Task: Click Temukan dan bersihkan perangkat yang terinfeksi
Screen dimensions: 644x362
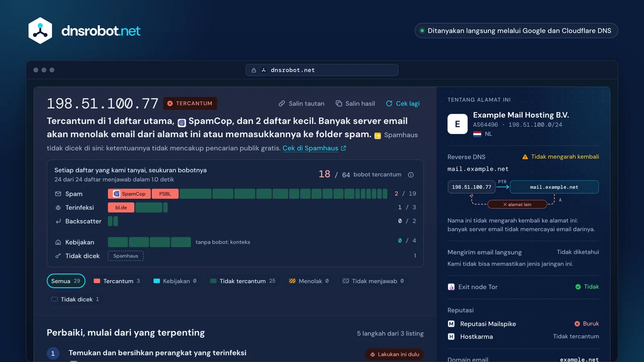Action: (157, 353)
